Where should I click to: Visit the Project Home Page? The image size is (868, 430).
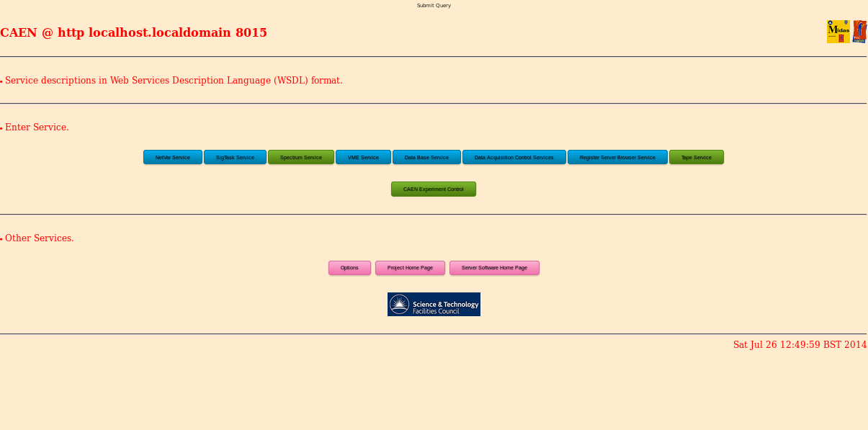click(x=410, y=268)
